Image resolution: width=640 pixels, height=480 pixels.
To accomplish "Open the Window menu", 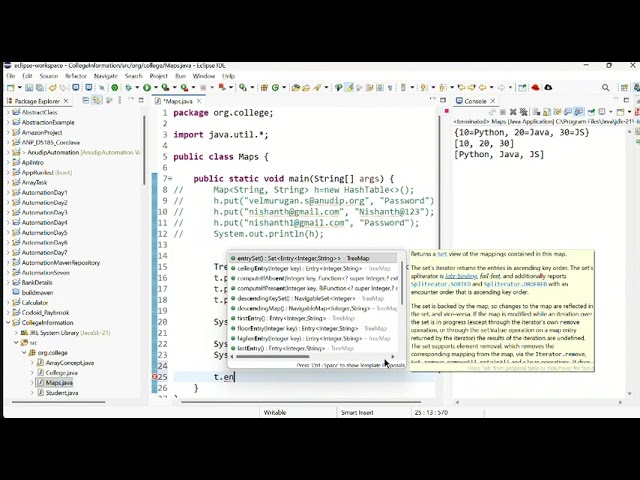I will tap(204, 76).
